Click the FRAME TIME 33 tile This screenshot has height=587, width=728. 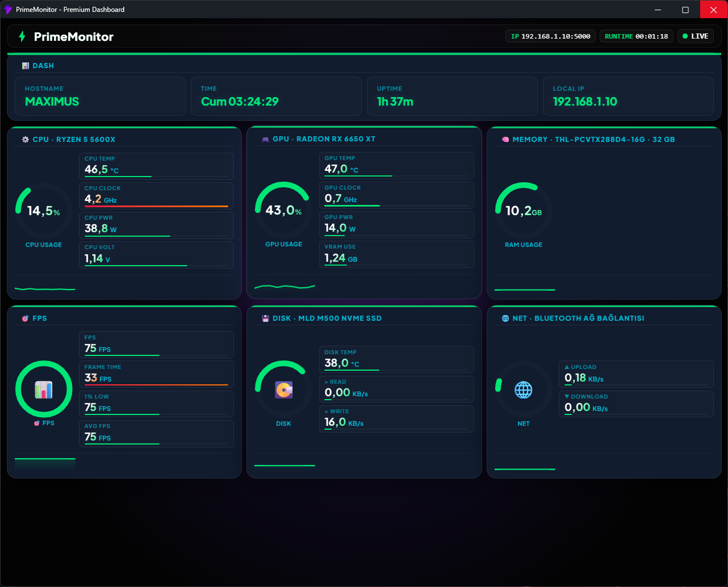pyautogui.click(x=156, y=375)
